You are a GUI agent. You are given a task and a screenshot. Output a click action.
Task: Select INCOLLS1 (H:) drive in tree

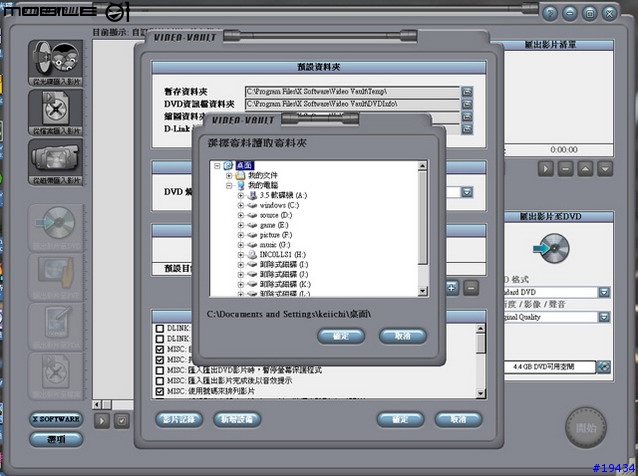283,255
